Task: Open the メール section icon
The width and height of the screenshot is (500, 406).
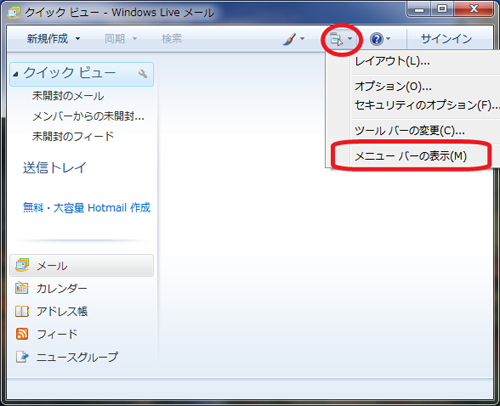Action: point(22,265)
